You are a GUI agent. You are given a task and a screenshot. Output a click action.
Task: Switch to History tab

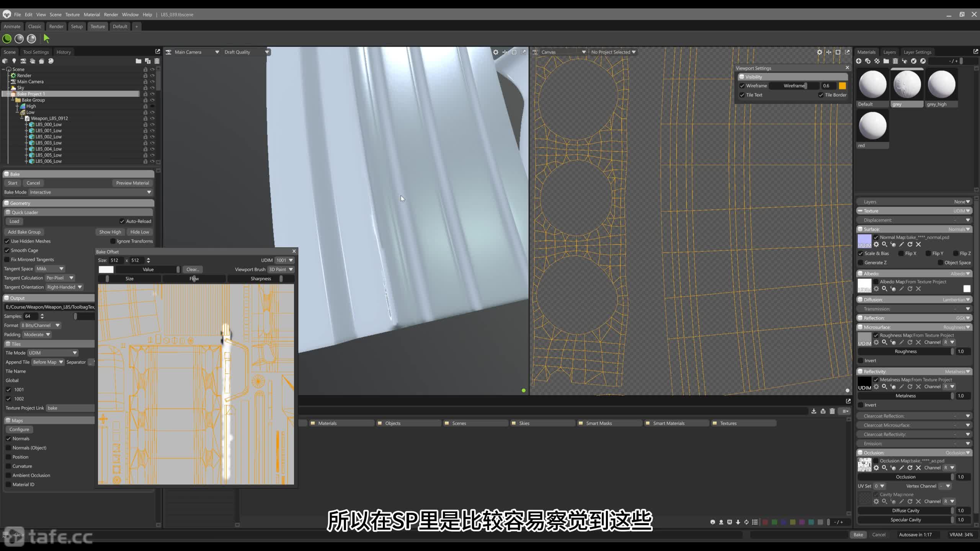tap(64, 52)
